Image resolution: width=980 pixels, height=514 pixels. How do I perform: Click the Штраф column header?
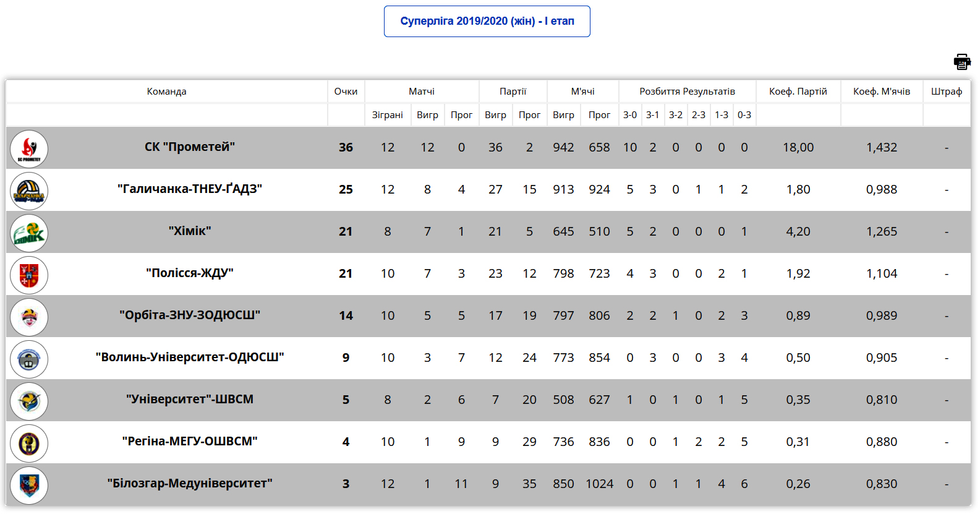pos(947,92)
